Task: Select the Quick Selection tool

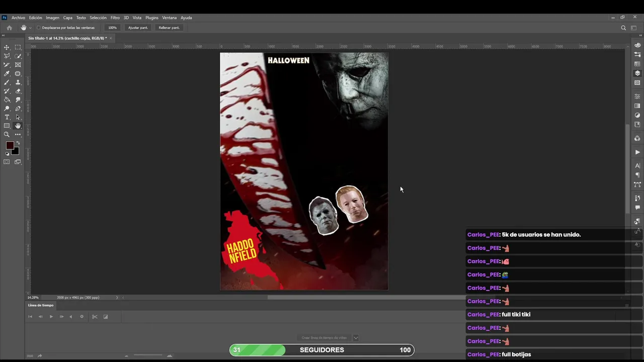Action: 18,56
